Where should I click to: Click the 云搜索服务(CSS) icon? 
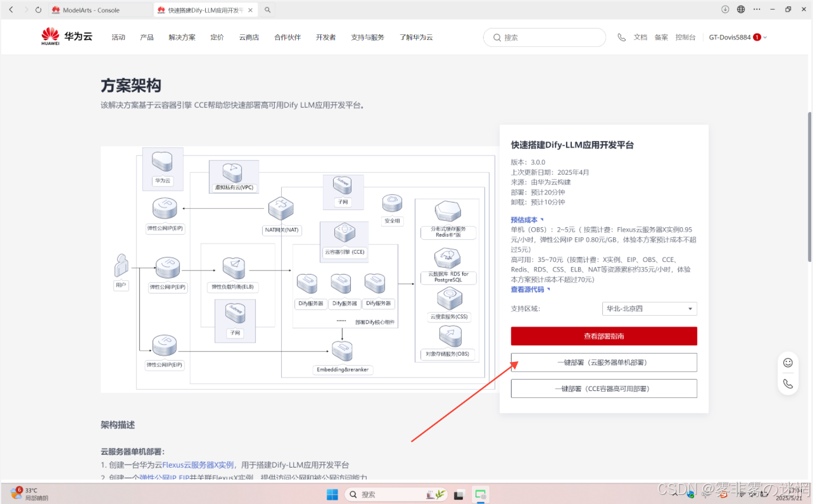[x=450, y=299]
